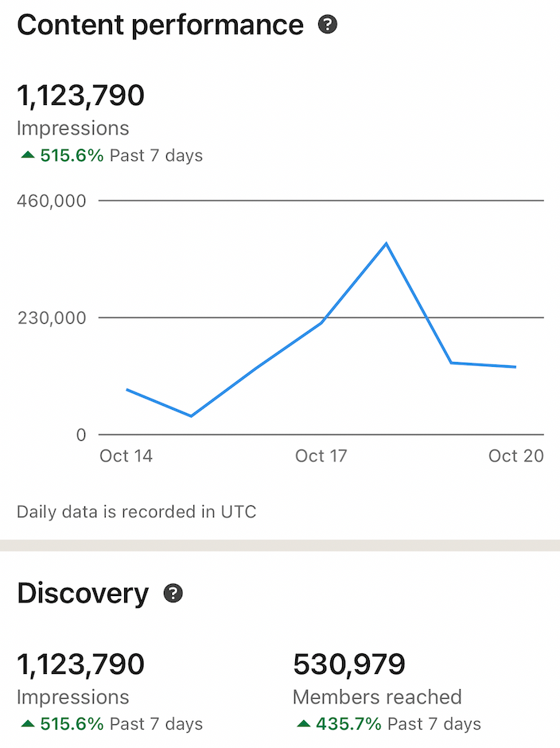Click the 460,000 y-axis label
Image resolution: width=560 pixels, height=748 pixels.
point(51,201)
